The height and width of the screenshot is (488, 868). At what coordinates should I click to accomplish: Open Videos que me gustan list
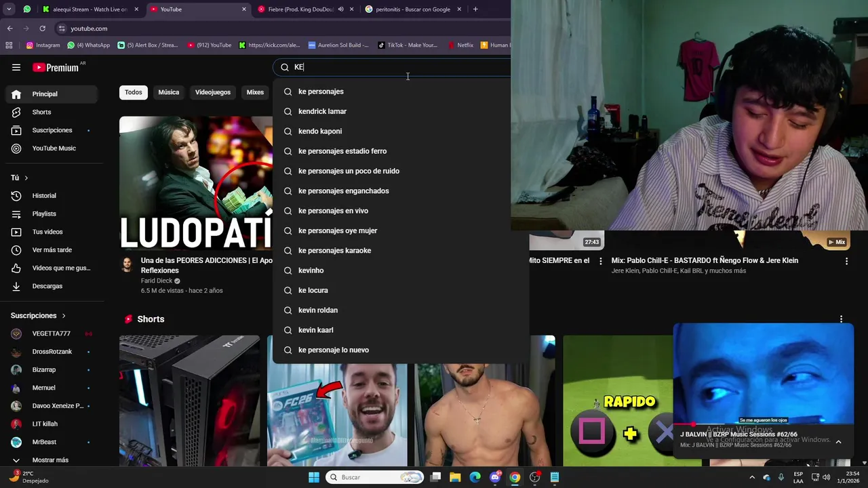(x=52, y=268)
